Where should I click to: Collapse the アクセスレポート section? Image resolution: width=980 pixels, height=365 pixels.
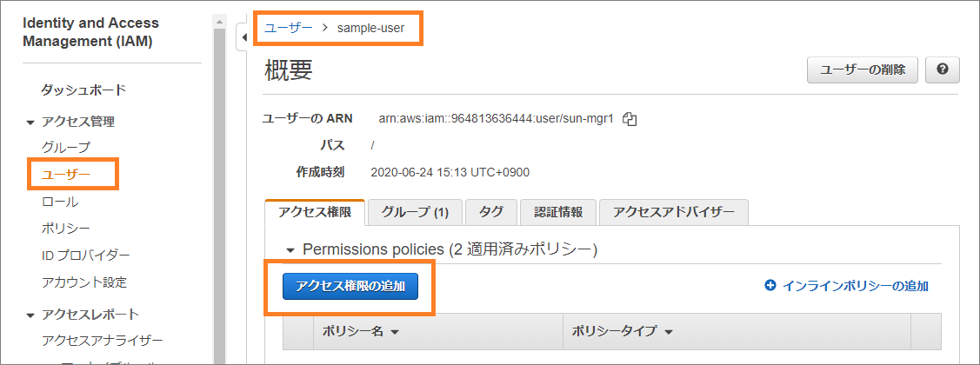(x=30, y=315)
